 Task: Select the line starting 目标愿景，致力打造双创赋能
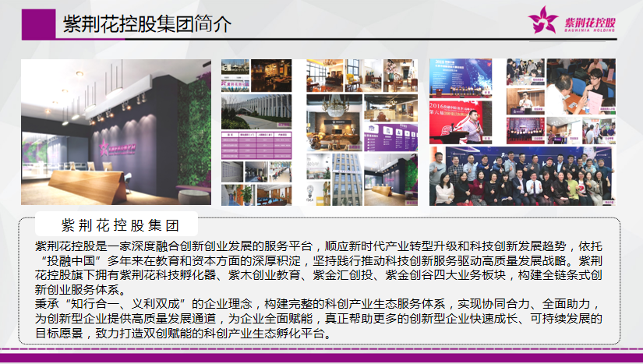(x=185, y=333)
